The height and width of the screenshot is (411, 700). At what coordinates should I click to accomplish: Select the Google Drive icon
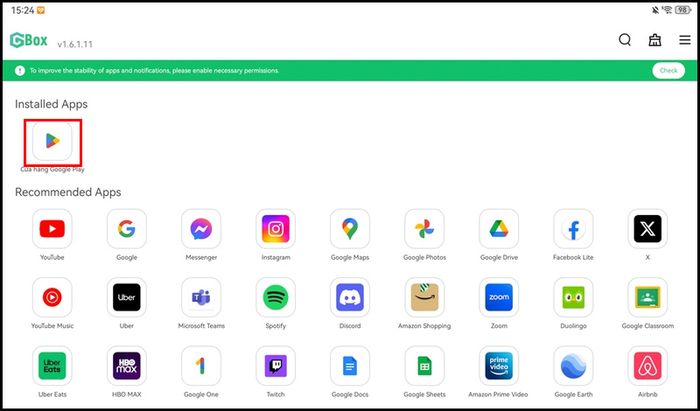[499, 229]
